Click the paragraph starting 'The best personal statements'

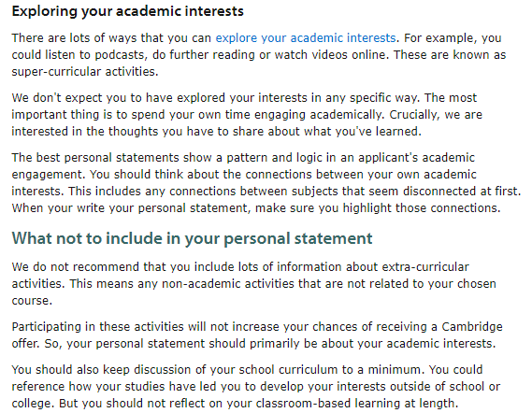(266, 183)
